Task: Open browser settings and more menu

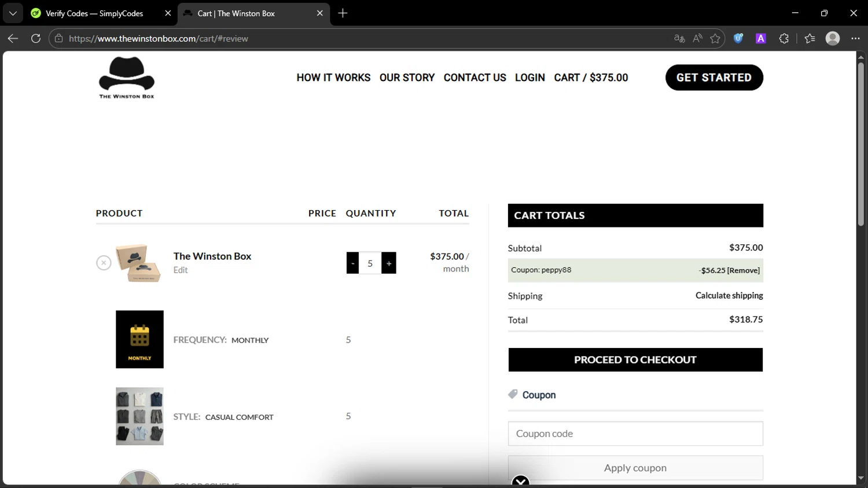Action: point(856,39)
